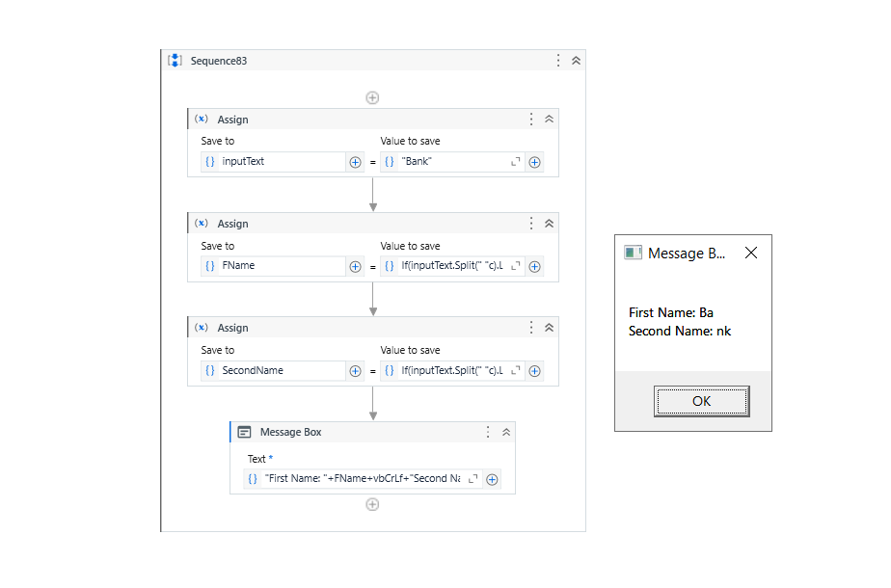Viewport: 891px width, 588px height.
Task: Click the (x) Assign icon on the first Assign activity
Action: tap(202, 119)
